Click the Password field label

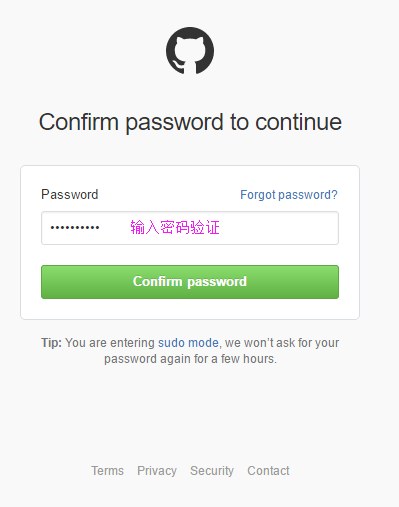coord(70,194)
